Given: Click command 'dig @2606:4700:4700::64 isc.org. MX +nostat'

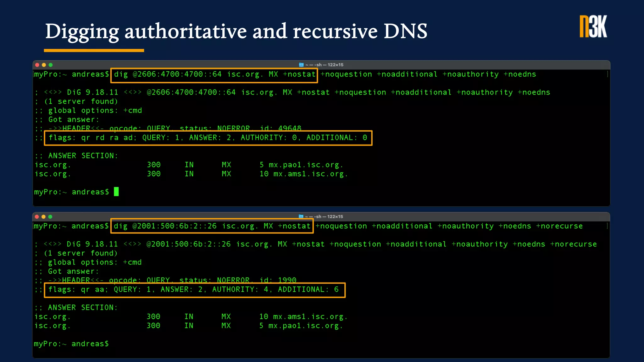Looking at the screenshot, I should (x=214, y=74).
